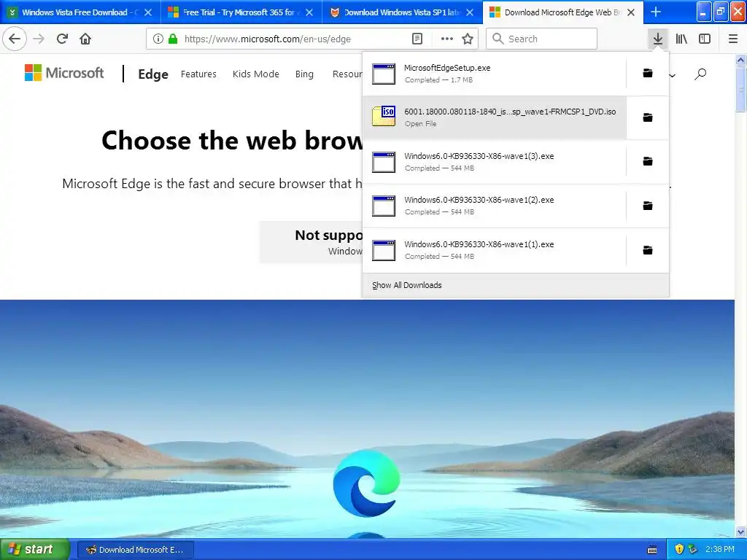Open the Library toolbar button
This screenshot has height=560, width=747.
point(681,39)
